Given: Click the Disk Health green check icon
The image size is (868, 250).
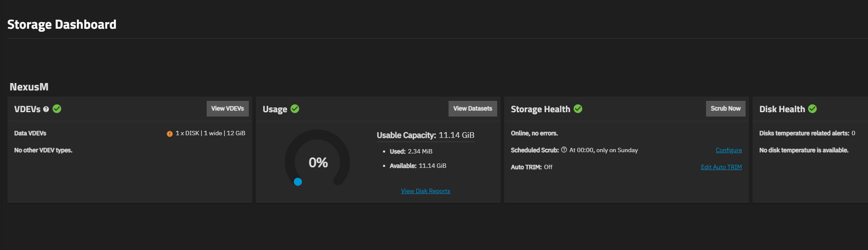Looking at the screenshot, I should pos(812,109).
